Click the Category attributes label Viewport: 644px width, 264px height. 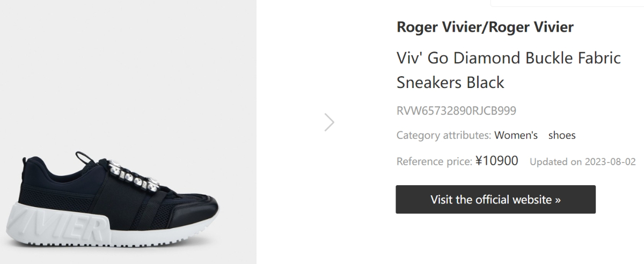click(x=444, y=135)
